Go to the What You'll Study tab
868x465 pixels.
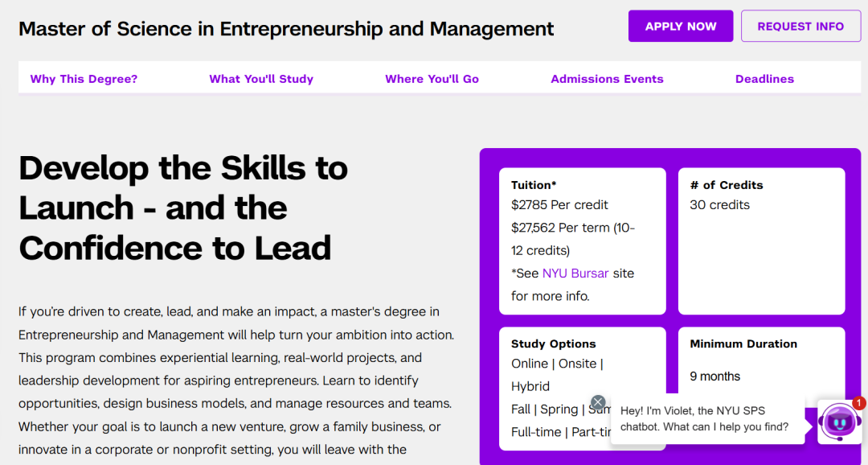coord(261,79)
